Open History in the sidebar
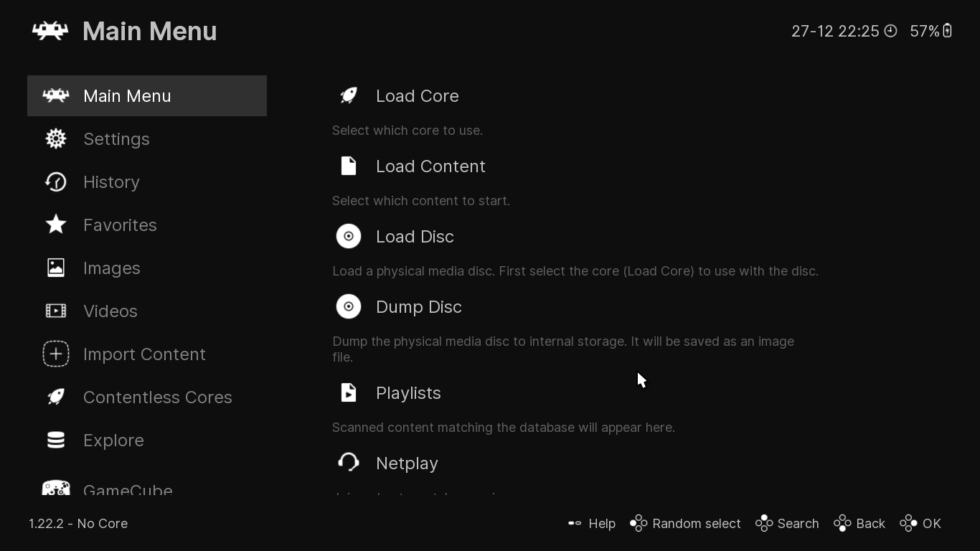 pos(147,182)
